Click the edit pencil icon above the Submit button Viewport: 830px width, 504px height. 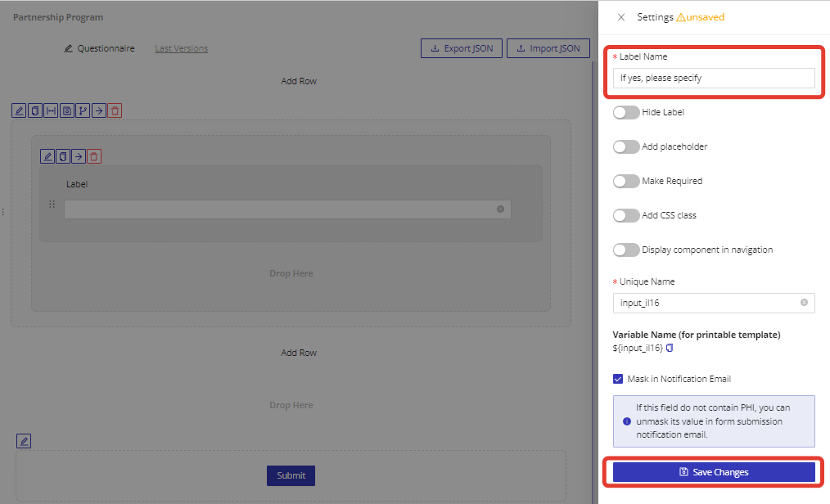pos(24,441)
